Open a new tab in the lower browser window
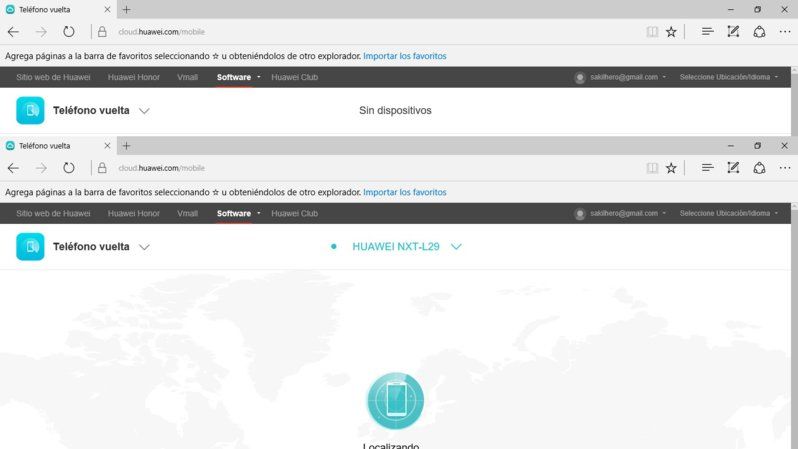798x449 pixels. click(x=126, y=146)
